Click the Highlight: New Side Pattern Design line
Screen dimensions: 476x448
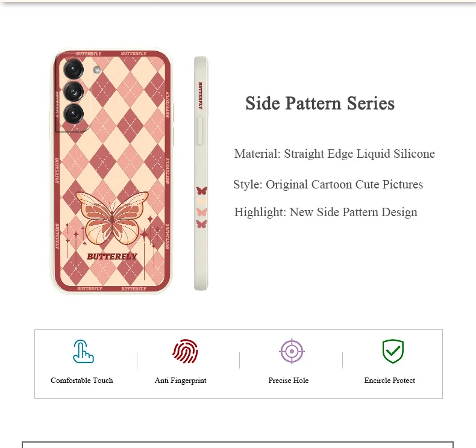(326, 212)
